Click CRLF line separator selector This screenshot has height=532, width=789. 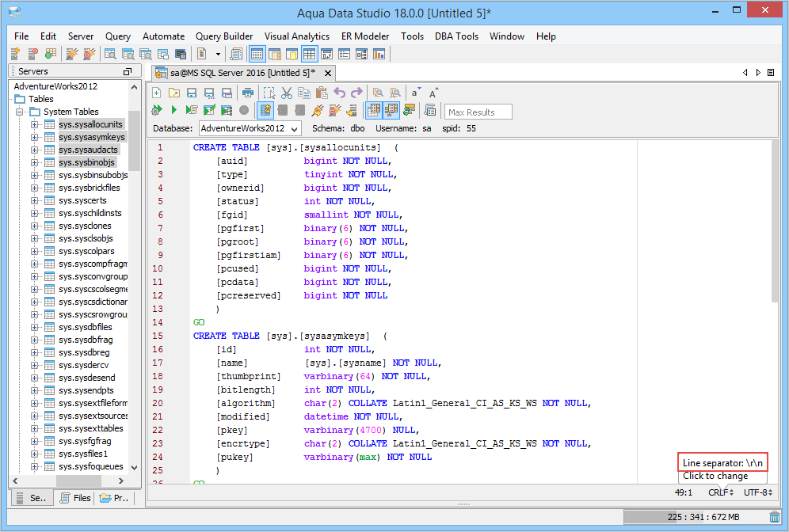pos(720,492)
